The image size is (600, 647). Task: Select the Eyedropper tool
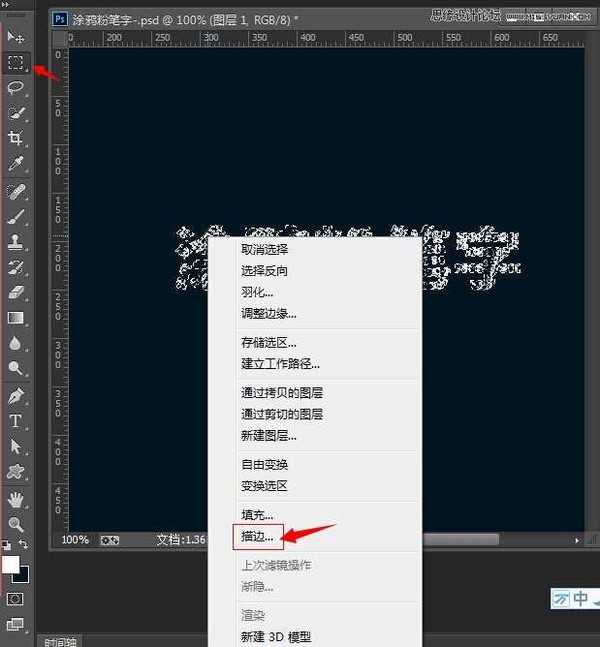[16, 163]
